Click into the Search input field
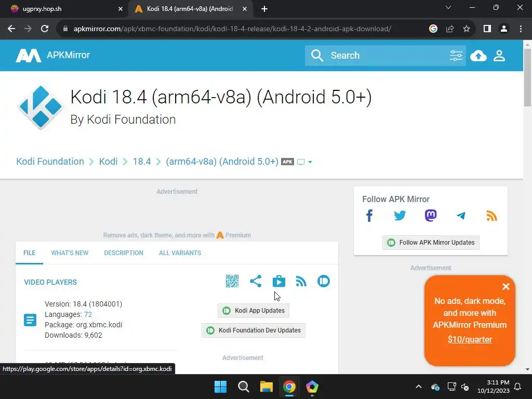Image resolution: width=532 pixels, height=399 pixels. point(387,55)
